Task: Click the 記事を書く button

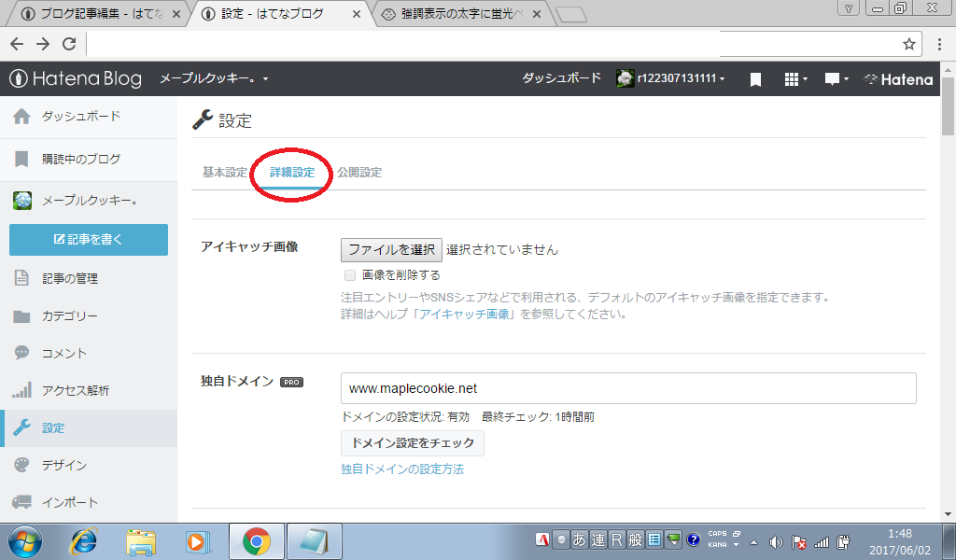Action: pyautogui.click(x=89, y=240)
